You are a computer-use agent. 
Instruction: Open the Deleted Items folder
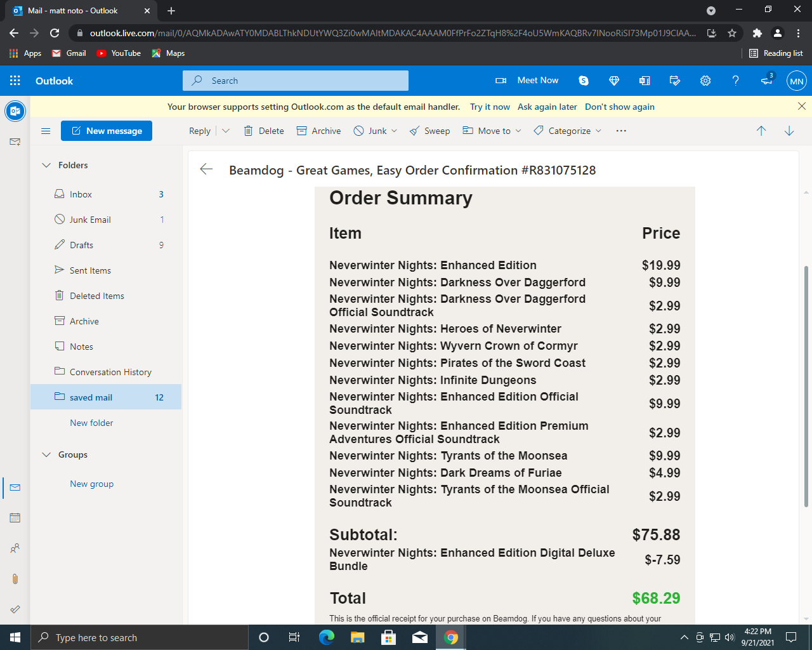tap(106, 296)
